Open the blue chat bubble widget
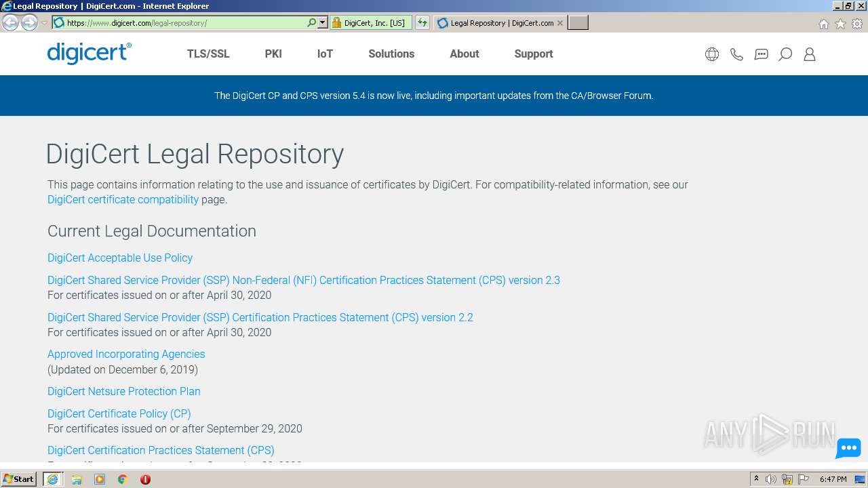868x488 pixels. click(x=848, y=448)
